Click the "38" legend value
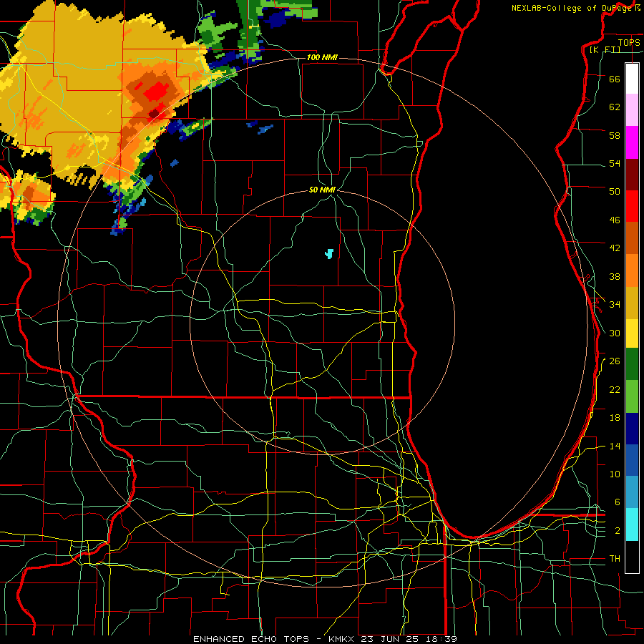 (615, 277)
